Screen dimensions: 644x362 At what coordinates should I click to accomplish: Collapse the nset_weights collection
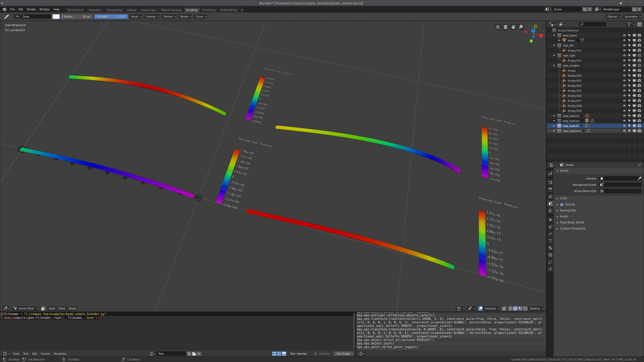[554, 66]
